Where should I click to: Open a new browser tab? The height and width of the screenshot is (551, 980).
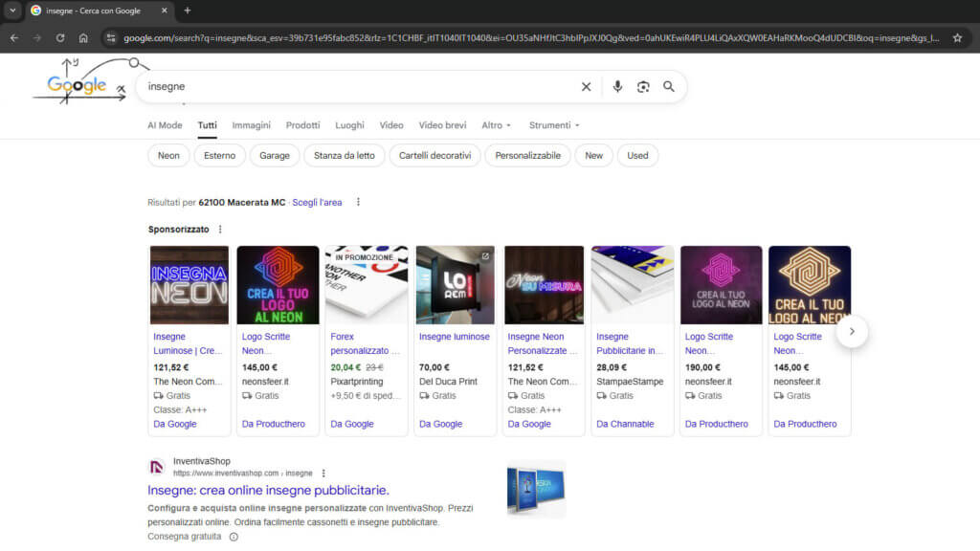click(188, 11)
